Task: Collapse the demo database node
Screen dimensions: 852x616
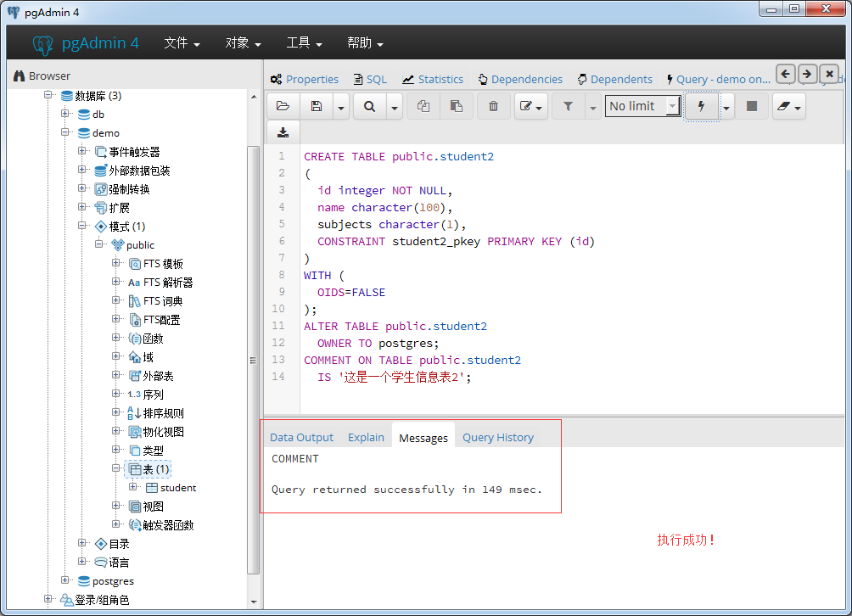Action: (x=65, y=132)
